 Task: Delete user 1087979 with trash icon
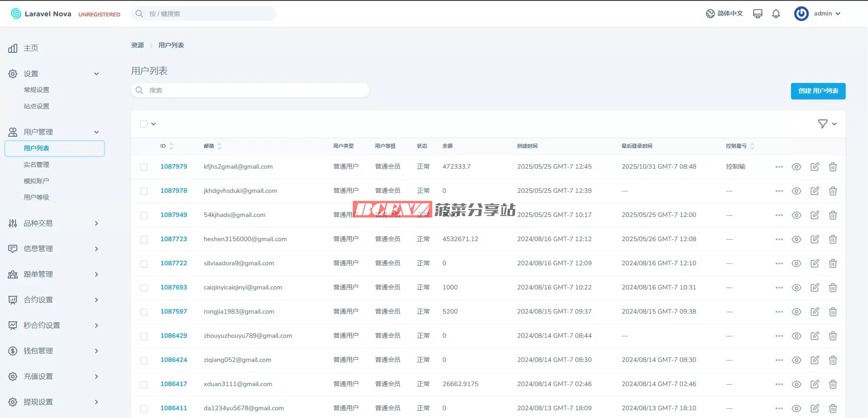pos(833,167)
